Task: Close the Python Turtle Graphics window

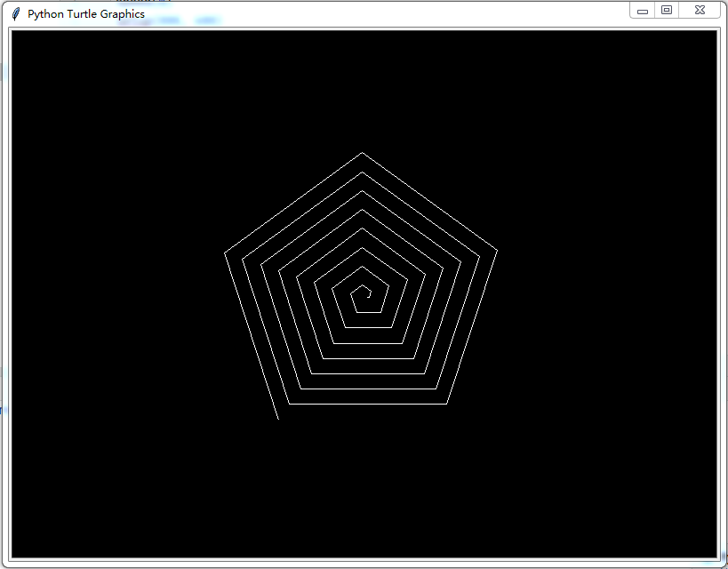Action: pyautogui.click(x=700, y=10)
